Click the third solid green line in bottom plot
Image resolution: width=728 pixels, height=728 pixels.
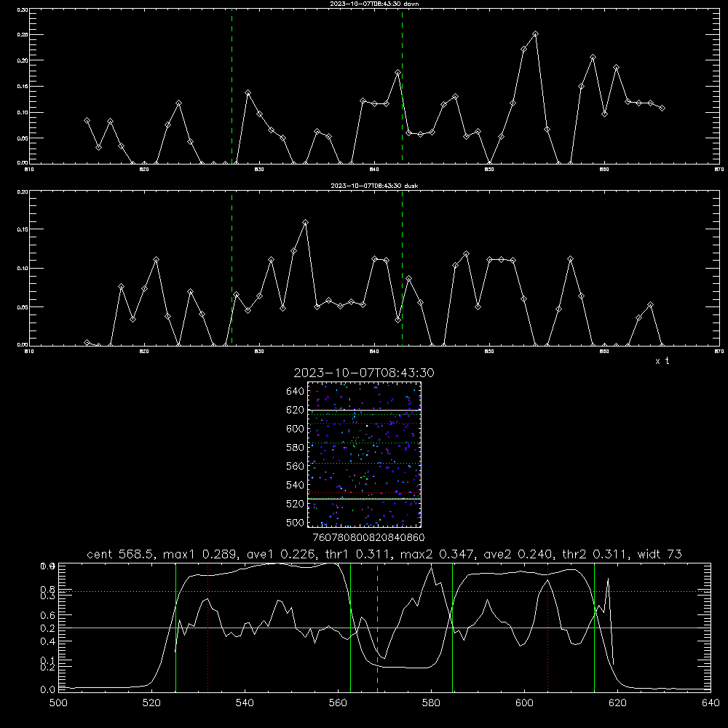point(452,628)
